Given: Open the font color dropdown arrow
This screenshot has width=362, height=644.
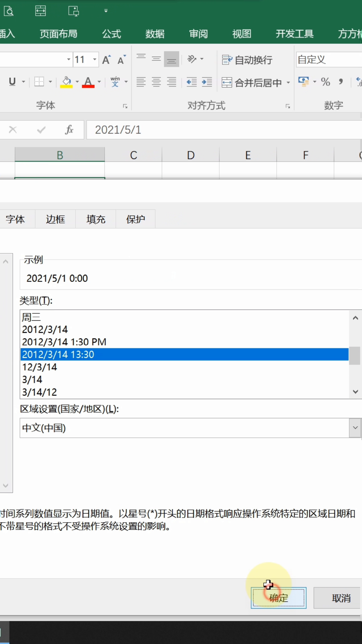Looking at the screenshot, I should (99, 82).
